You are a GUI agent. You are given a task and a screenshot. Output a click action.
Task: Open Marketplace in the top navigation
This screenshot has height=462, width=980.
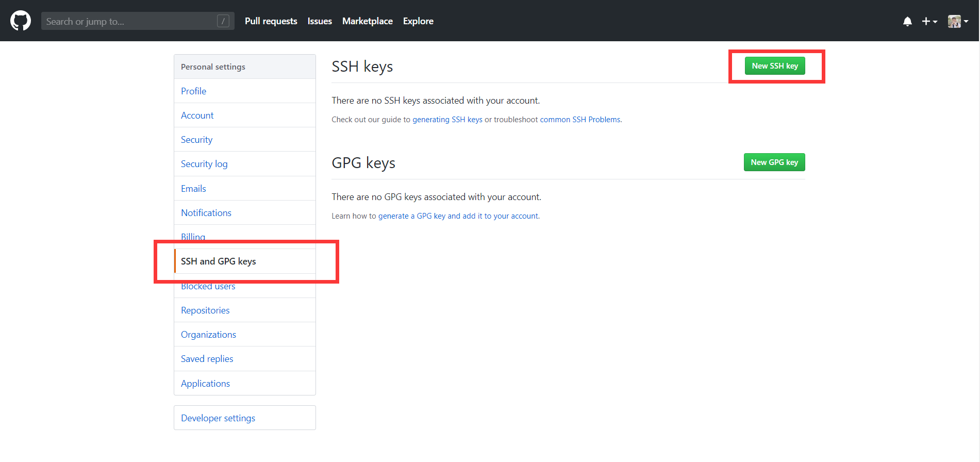[368, 21]
